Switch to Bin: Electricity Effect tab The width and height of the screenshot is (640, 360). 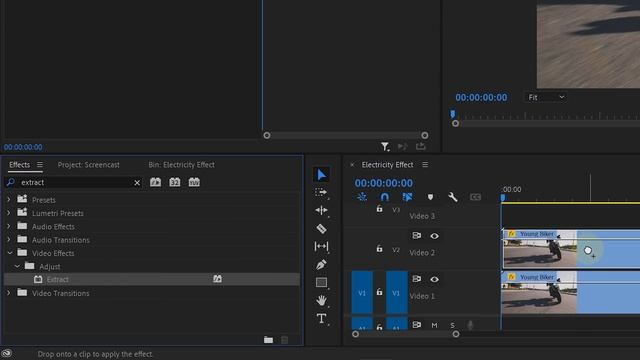181,164
